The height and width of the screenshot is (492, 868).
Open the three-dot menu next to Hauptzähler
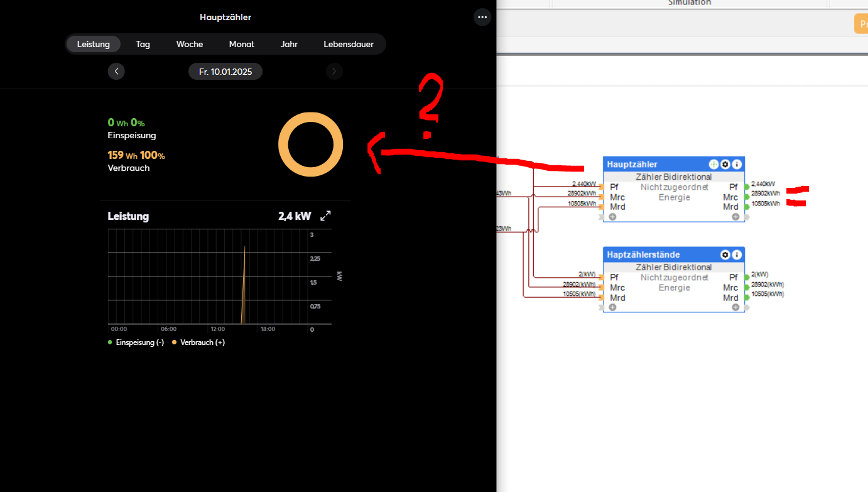[482, 17]
